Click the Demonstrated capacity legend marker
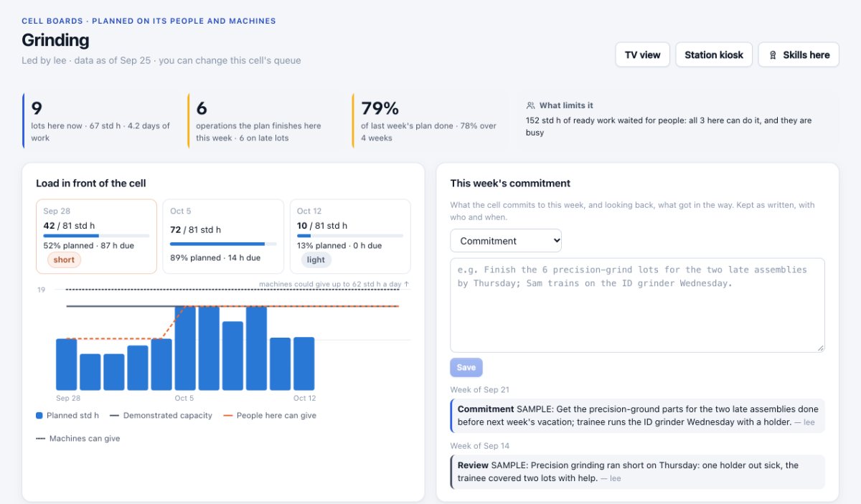 pos(113,415)
